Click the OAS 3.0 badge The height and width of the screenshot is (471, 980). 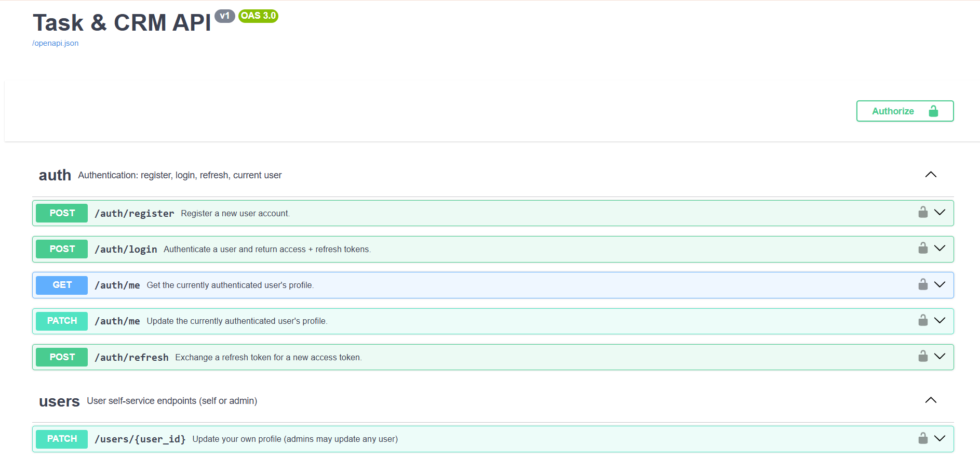click(x=258, y=16)
